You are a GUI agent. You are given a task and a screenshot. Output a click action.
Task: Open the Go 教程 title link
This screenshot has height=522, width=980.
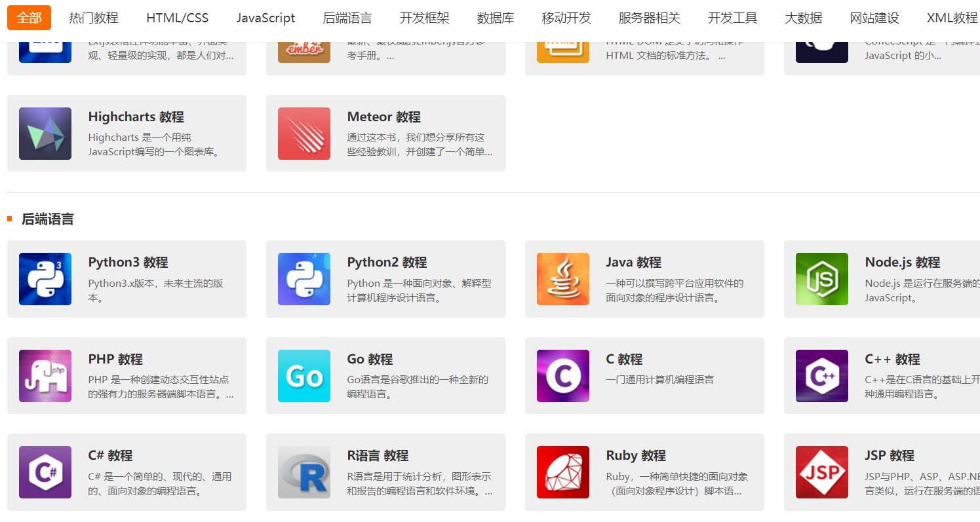coord(370,360)
